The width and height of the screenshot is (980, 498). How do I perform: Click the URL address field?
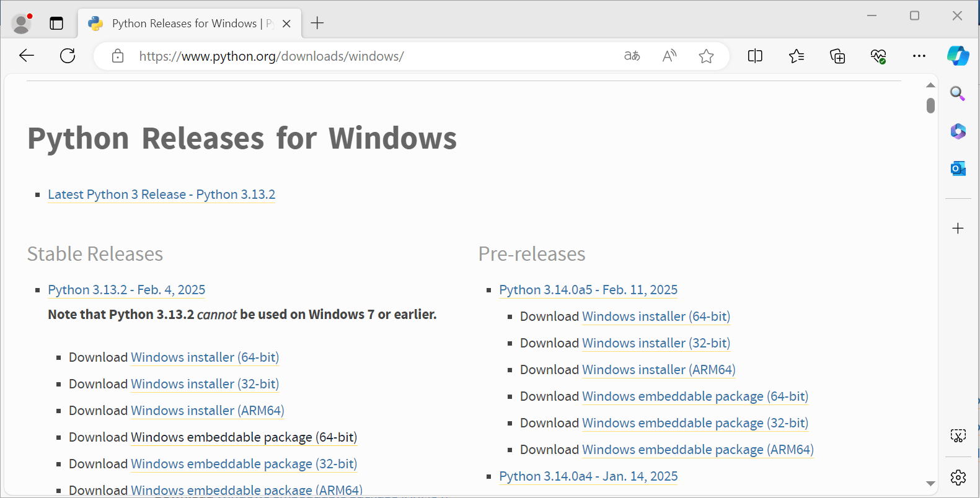pos(372,56)
